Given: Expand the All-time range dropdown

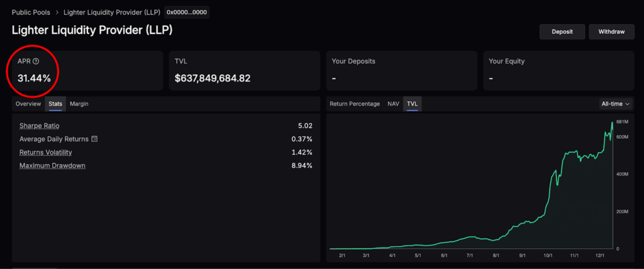Looking at the screenshot, I should [x=616, y=104].
